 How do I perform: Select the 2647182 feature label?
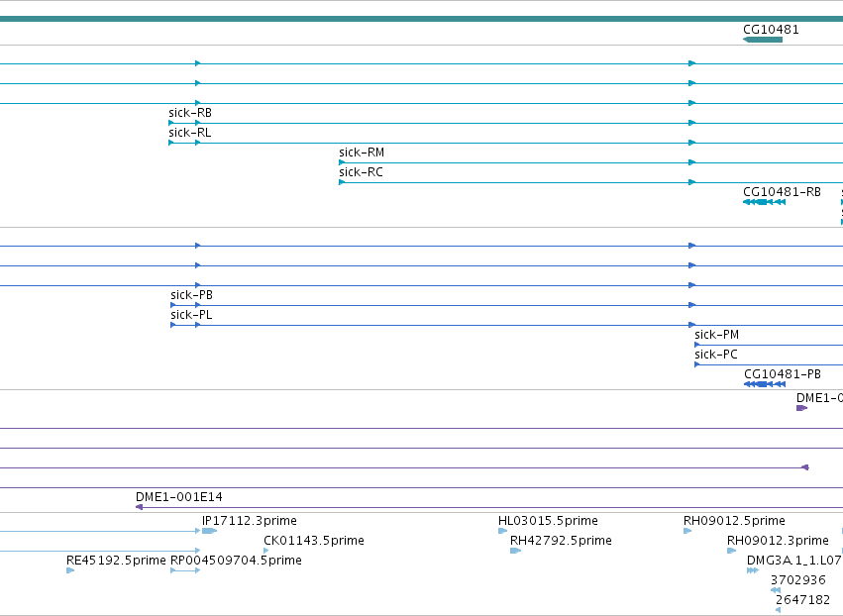pos(802,600)
